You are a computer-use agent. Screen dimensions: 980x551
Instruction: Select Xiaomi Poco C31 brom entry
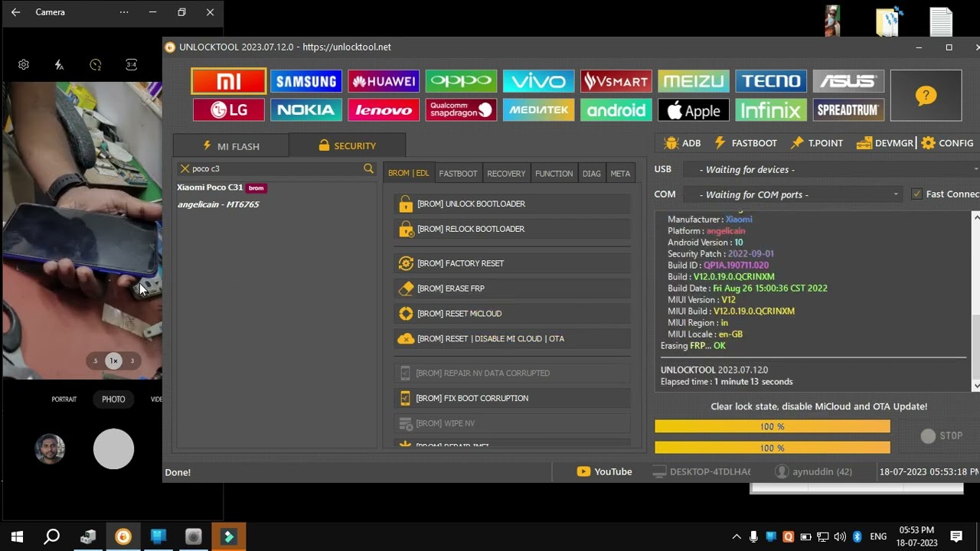[222, 187]
